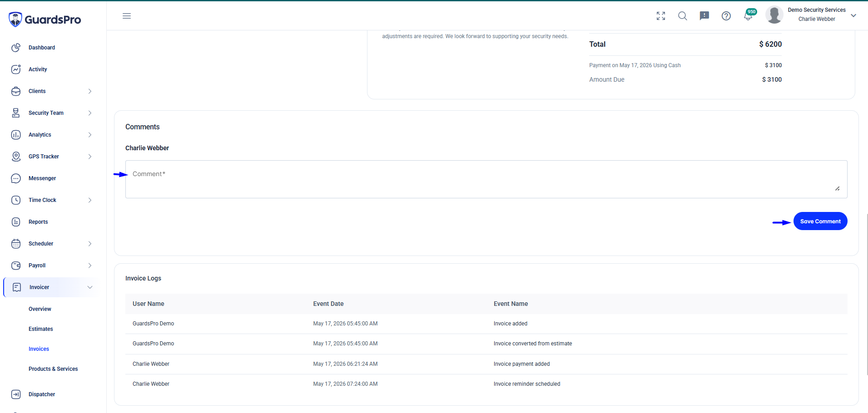Click the Event Date column header
This screenshot has width=868, height=413.
click(x=328, y=304)
